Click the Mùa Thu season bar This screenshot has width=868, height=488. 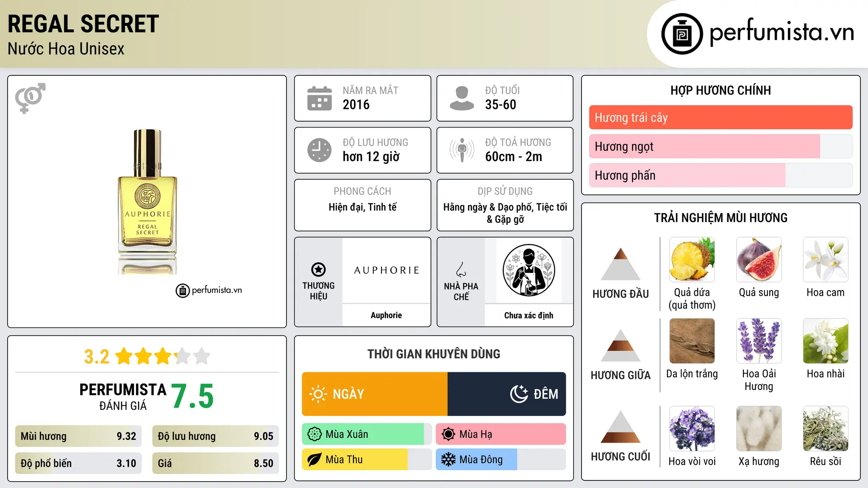(367, 460)
